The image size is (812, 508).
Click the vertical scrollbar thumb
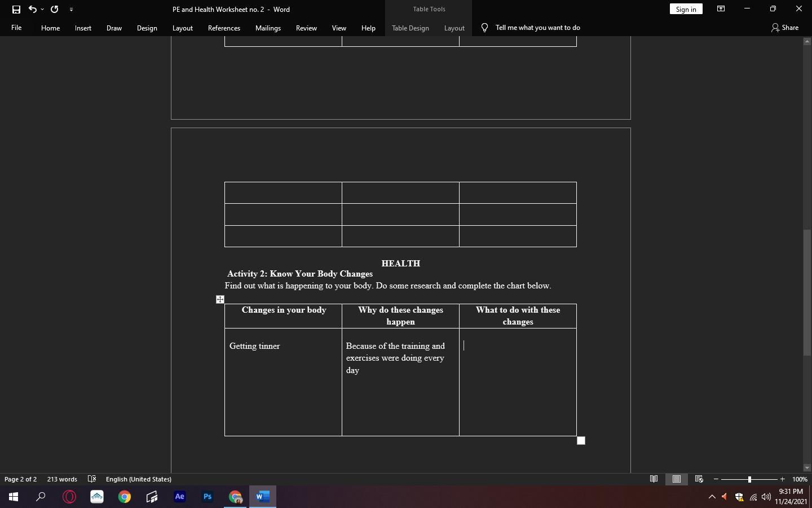tap(806, 292)
